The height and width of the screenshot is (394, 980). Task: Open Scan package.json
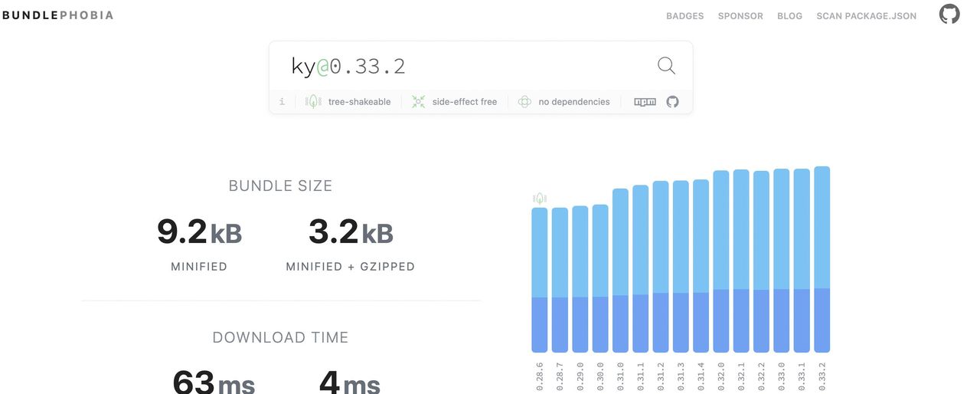point(866,16)
